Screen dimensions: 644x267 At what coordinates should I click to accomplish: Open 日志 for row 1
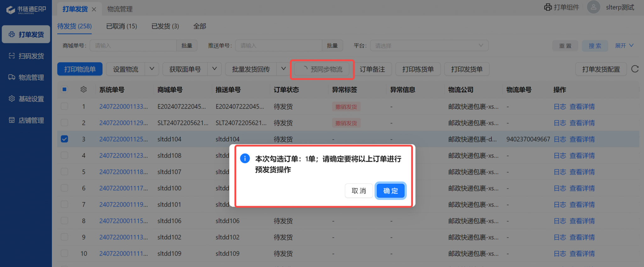pyautogui.click(x=560, y=106)
